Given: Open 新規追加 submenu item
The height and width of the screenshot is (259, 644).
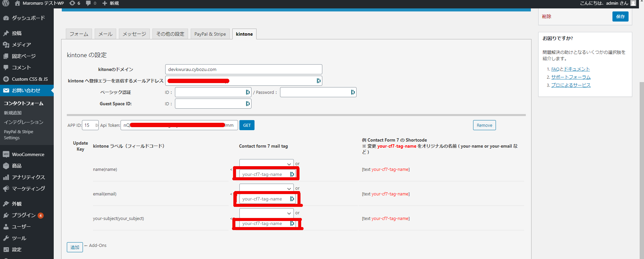Looking at the screenshot, I should pyautogui.click(x=13, y=113).
